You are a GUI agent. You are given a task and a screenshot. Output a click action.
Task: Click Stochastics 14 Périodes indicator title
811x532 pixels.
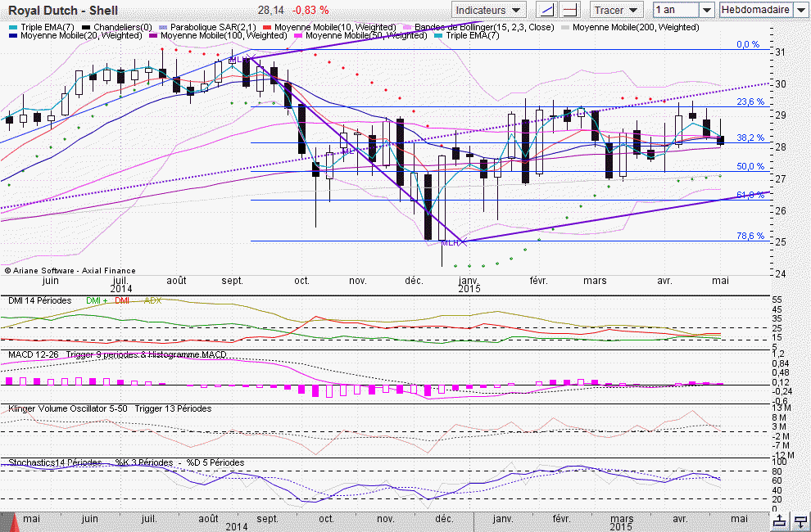point(54,462)
